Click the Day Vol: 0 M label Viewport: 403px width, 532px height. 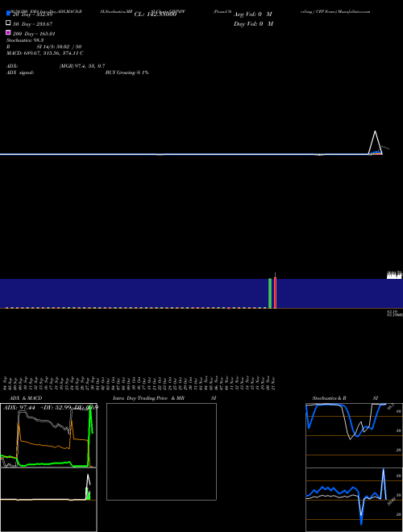tap(253, 23)
